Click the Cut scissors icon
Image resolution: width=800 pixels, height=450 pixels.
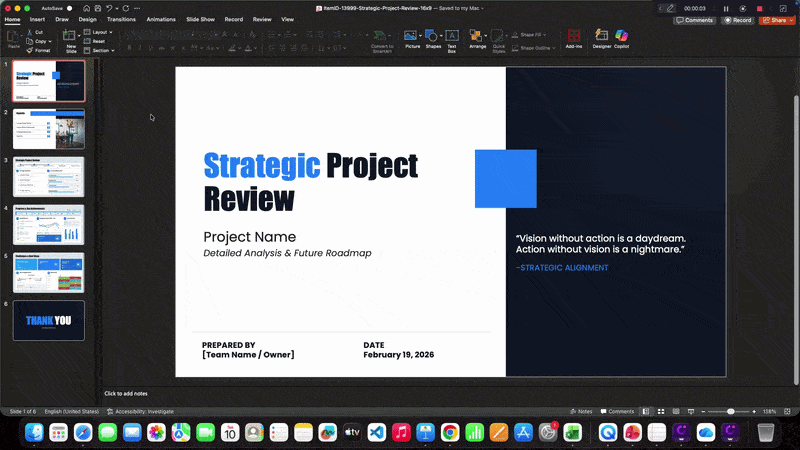click(x=30, y=32)
